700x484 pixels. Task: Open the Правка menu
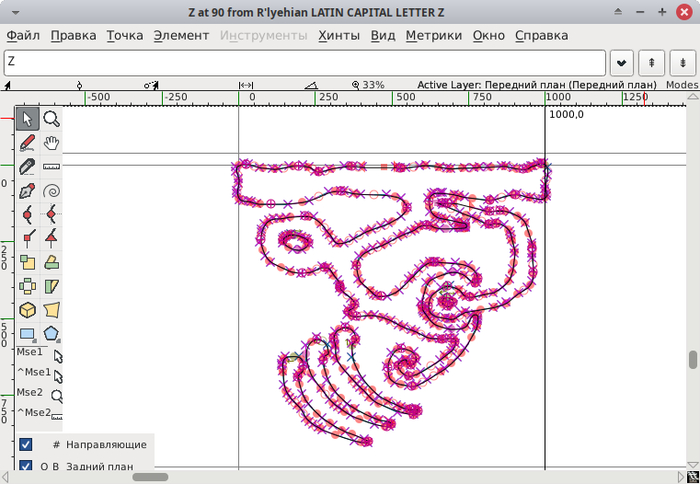pos(73,35)
